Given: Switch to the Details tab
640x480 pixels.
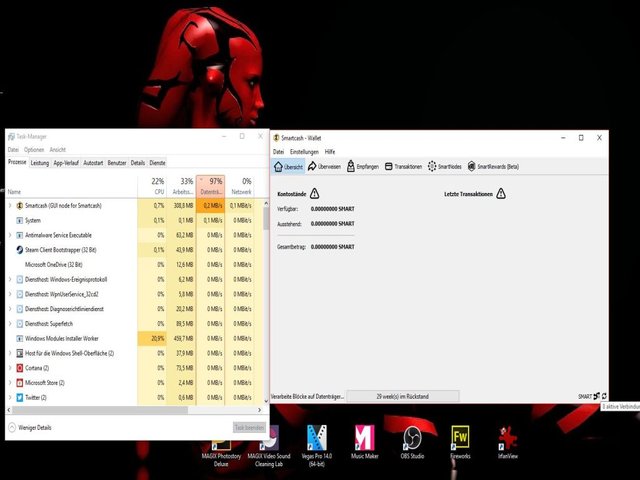Looking at the screenshot, I should point(138,163).
